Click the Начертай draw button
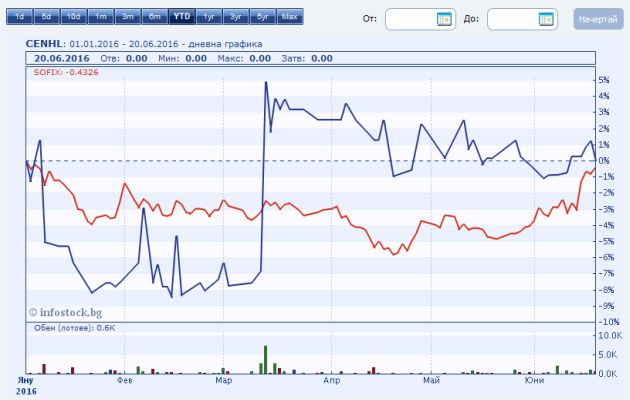 598,19
